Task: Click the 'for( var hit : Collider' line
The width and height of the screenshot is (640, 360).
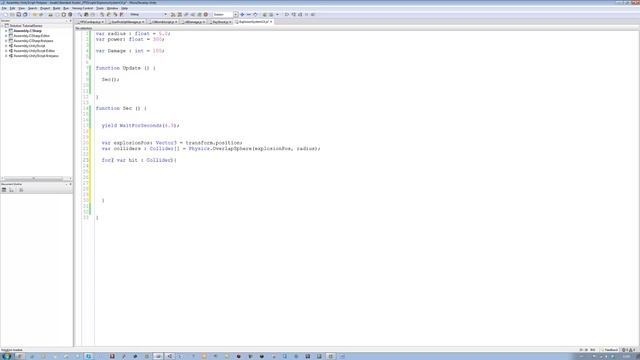Action: [139, 160]
